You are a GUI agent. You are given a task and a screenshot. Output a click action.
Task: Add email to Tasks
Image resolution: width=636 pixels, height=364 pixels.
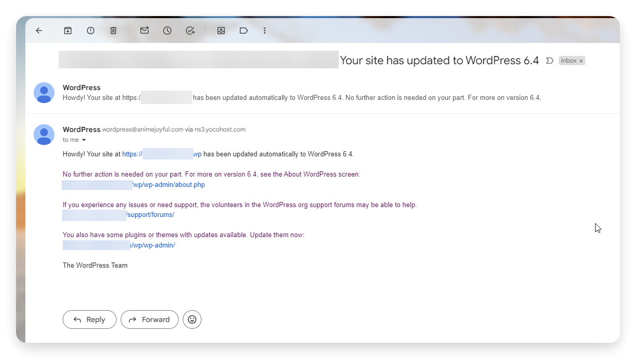coord(190,31)
